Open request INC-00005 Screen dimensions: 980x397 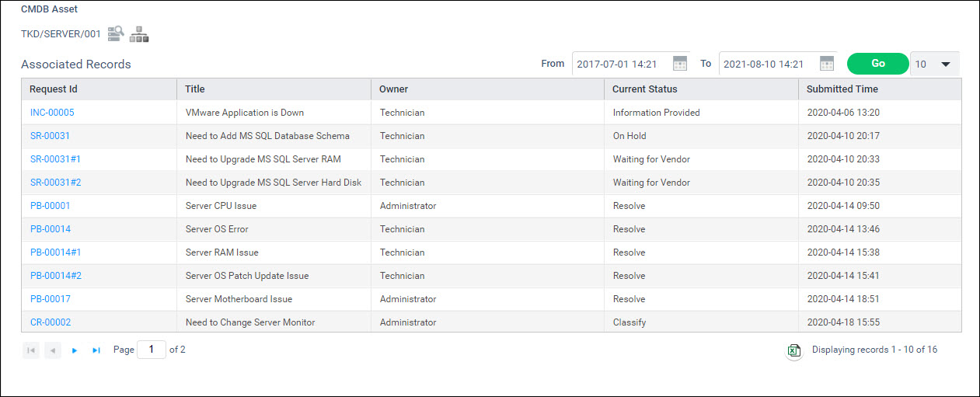click(x=52, y=113)
